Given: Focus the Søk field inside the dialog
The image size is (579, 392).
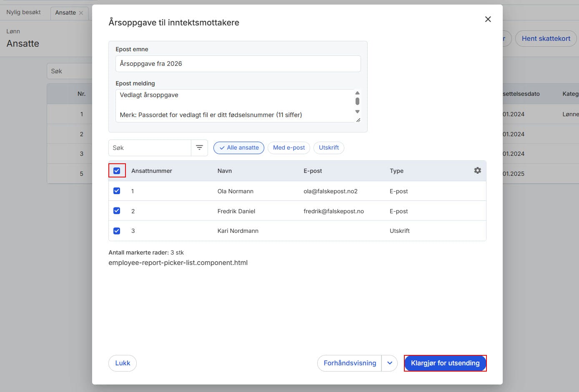Looking at the screenshot, I should (x=150, y=147).
